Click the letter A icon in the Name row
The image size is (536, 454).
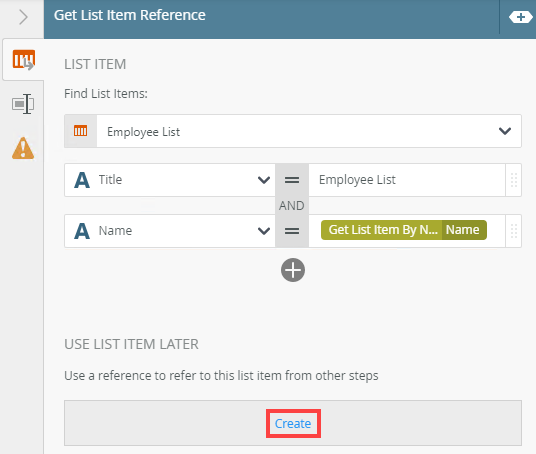coord(82,231)
